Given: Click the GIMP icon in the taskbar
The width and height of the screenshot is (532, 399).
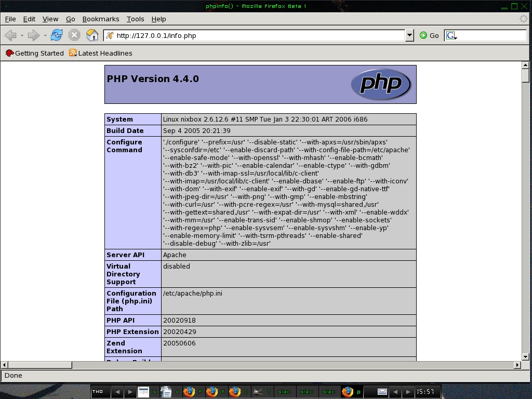Looking at the screenshot, I should coord(258,392).
